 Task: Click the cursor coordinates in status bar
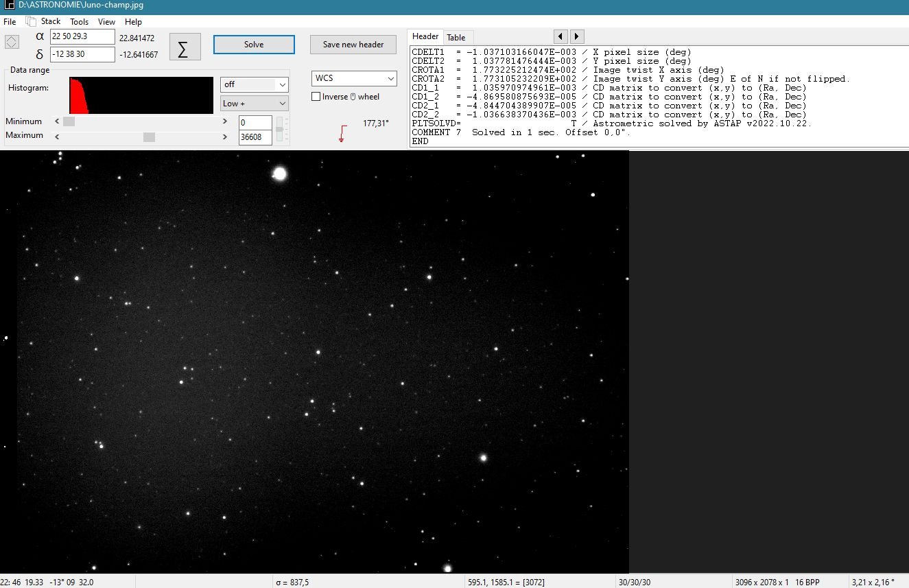point(47,582)
